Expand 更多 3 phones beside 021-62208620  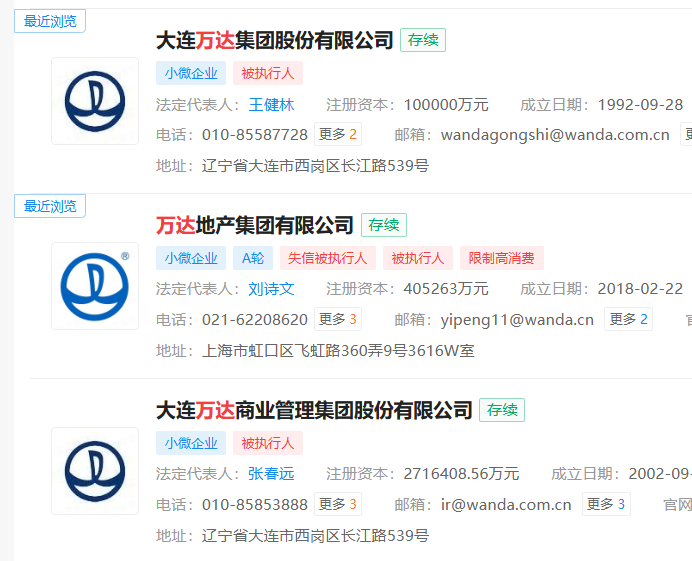coord(338,319)
